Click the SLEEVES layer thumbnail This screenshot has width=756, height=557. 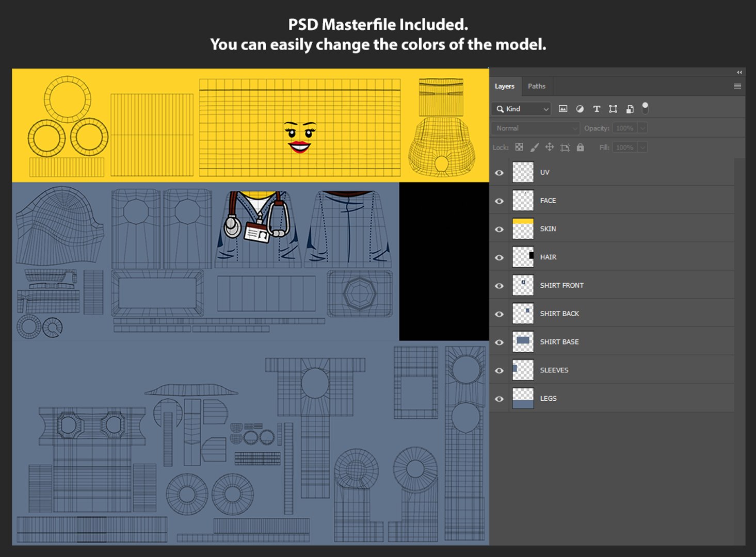pos(523,370)
